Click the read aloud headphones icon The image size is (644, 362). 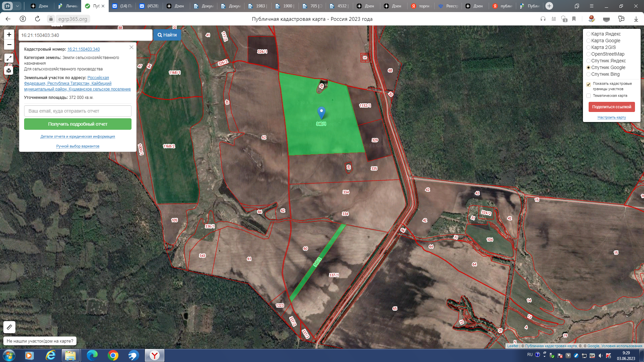coord(543,19)
